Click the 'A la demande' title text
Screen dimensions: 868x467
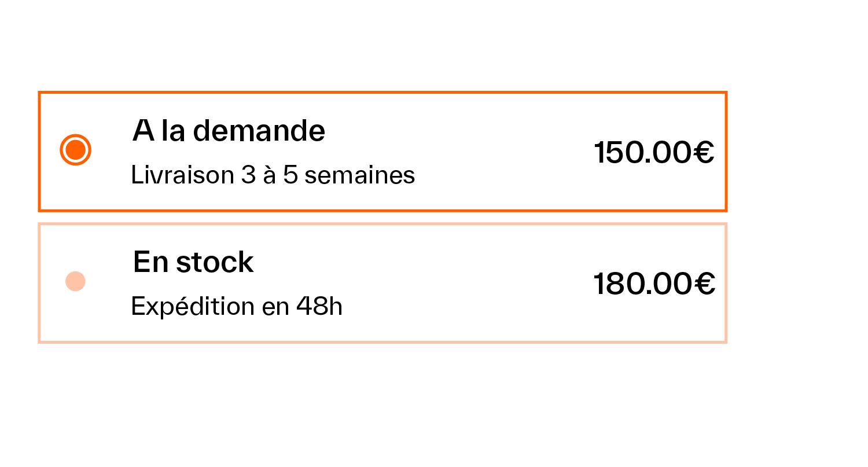(x=229, y=130)
